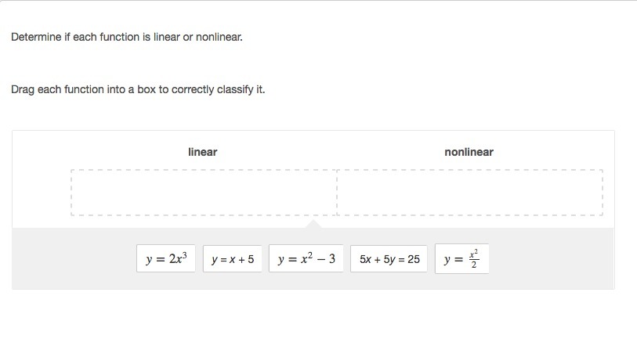This screenshot has width=637, height=364.
Task: Click inside the nonlinear drop box
Action: [470, 193]
